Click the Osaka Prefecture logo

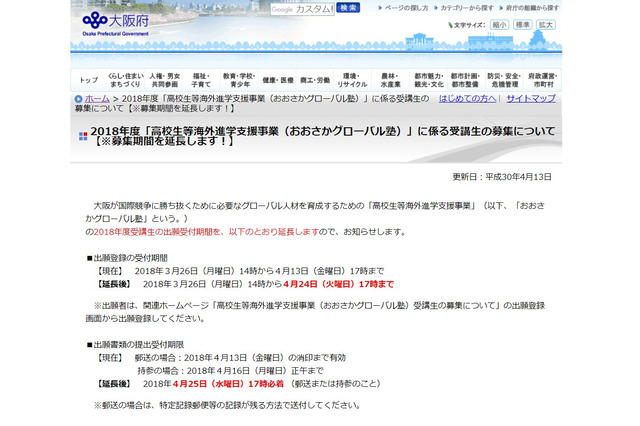click(116, 24)
